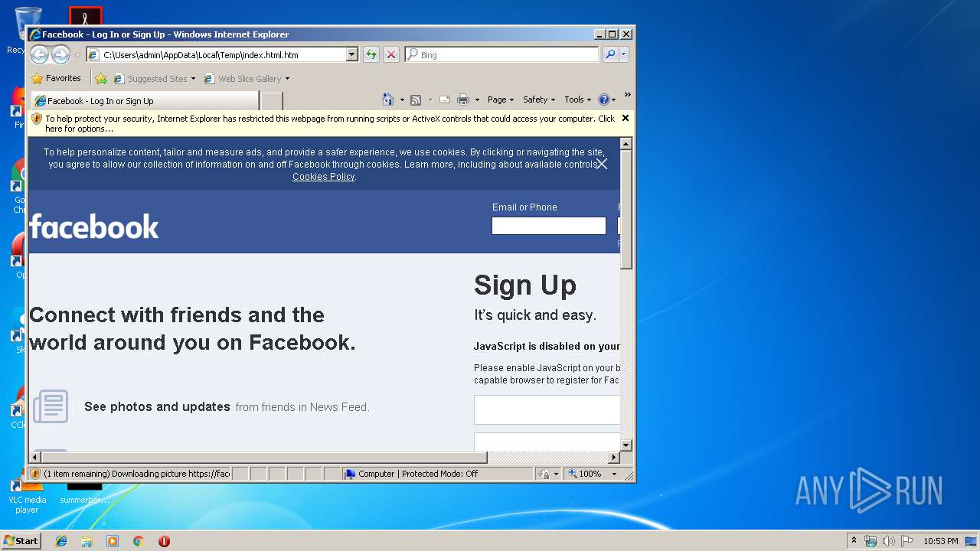Click the browser Forward arrow button
Viewport: 980px width, 551px height.
[60, 54]
